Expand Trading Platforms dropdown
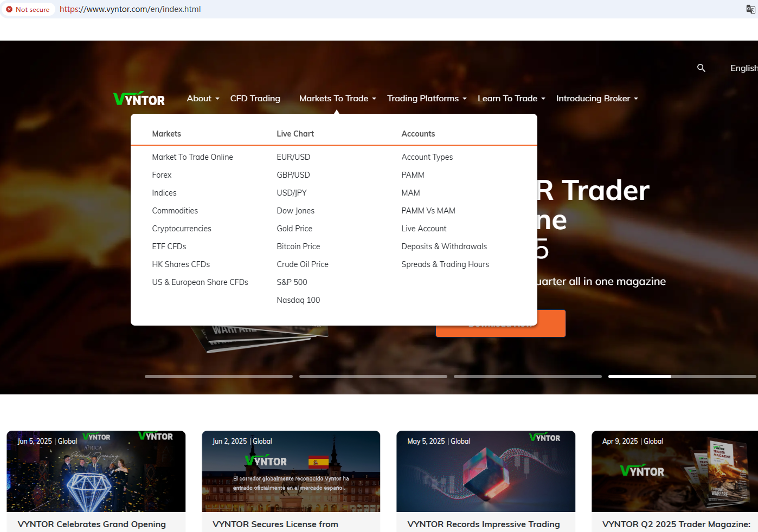This screenshot has height=532, width=758. [x=427, y=99]
